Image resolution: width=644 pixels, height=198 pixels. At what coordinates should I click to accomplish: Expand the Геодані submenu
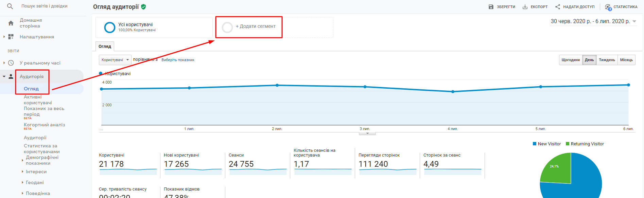point(22,182)
